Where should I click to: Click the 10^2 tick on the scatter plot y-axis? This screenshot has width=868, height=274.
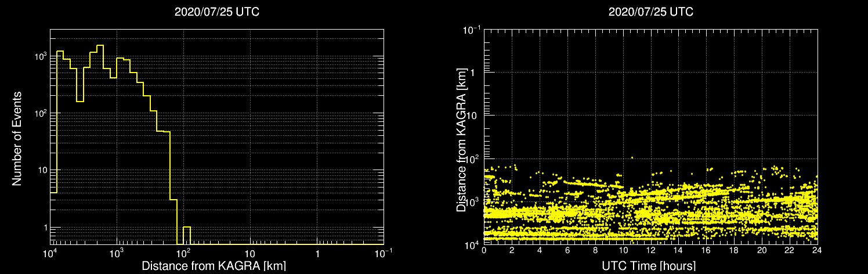pyautogui.click(x=472, y=158)
